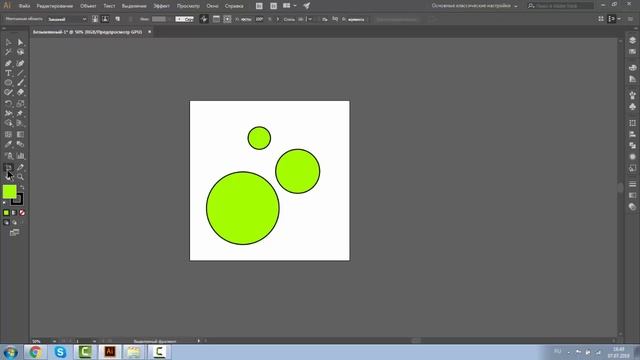Viewport: 640px width, 360px height.
Task: Select the Perspective Grid tool
Action: tap(20, 123)
